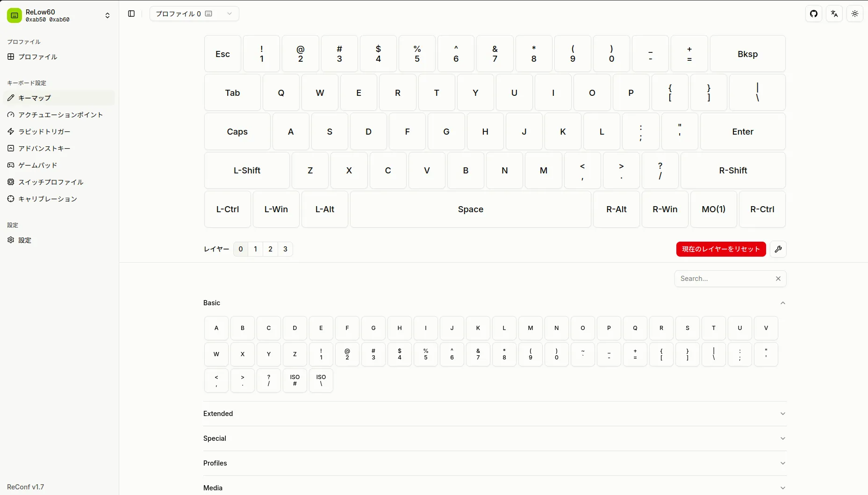868x495 pixels.
Task: Switch to layer 2
Action: [271, 249]
